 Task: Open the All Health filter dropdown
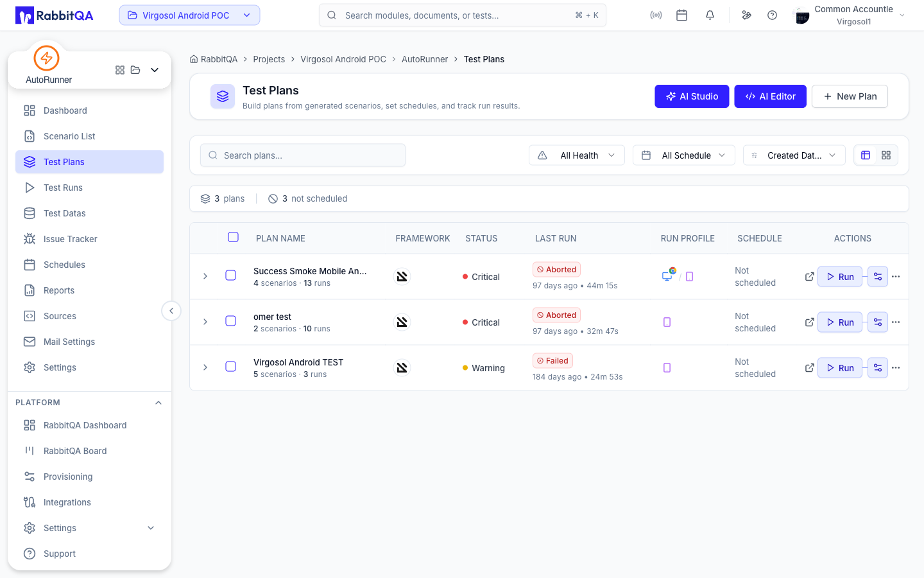pos(577,155)
